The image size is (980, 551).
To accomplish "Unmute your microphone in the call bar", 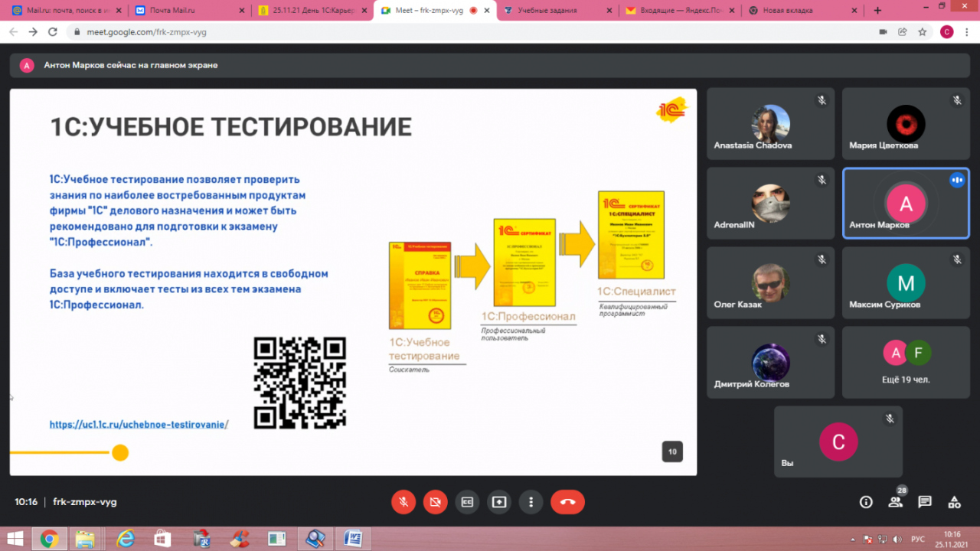I will point(403,502).
